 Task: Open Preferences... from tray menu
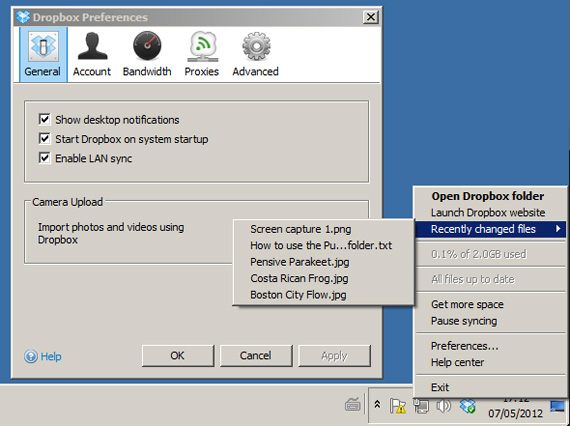coord(490,346)
